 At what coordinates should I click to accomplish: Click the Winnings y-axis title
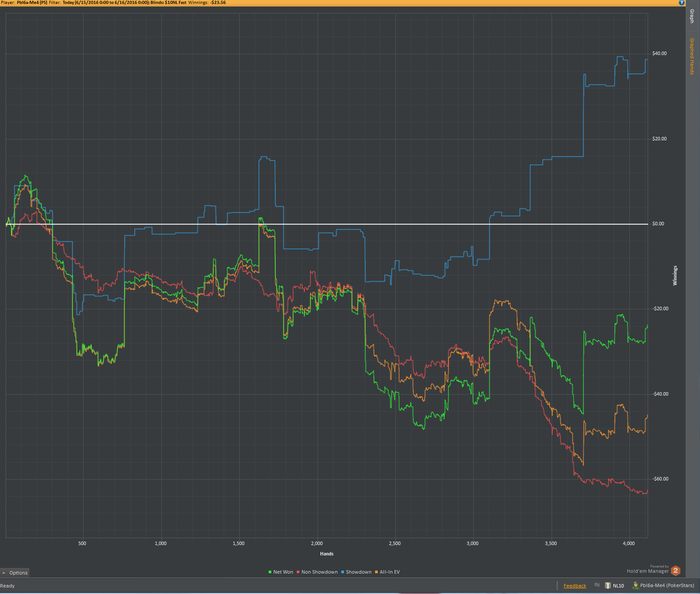point(675,276)
